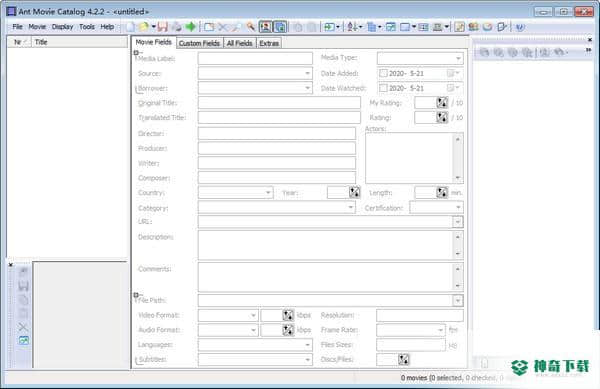Image resolution: width=600 pixels, height=389 pixels.
Task: Click the Discs/Files spinner arrows
Action: [403, 360]
